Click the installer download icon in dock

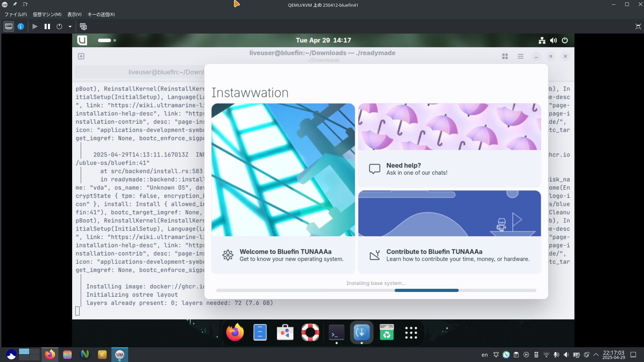[362, 333]
